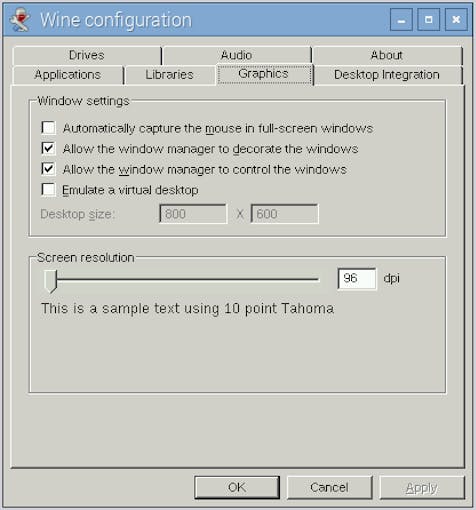Image resolution: width=476 pixels, height=510 pixels.
Task: Click the dpi value input field
Action: point(357,279)
